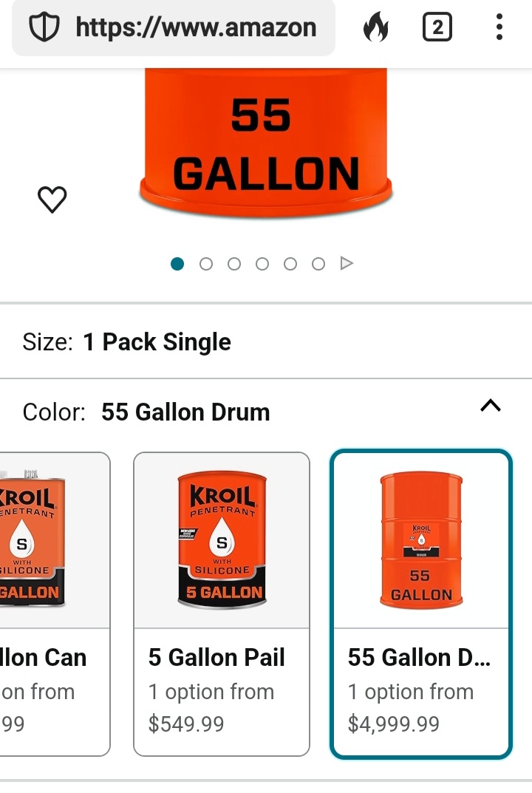Tap the fire clear-data icon
Image resolution: width=532 pixels, height=793 pixels.
tap(375, 28)
